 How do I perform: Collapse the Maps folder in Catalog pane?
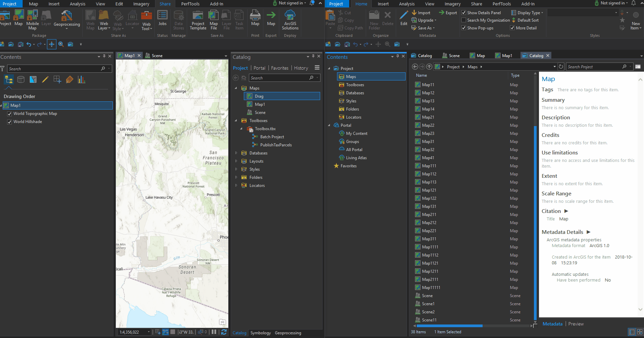(x=236, y=88)
